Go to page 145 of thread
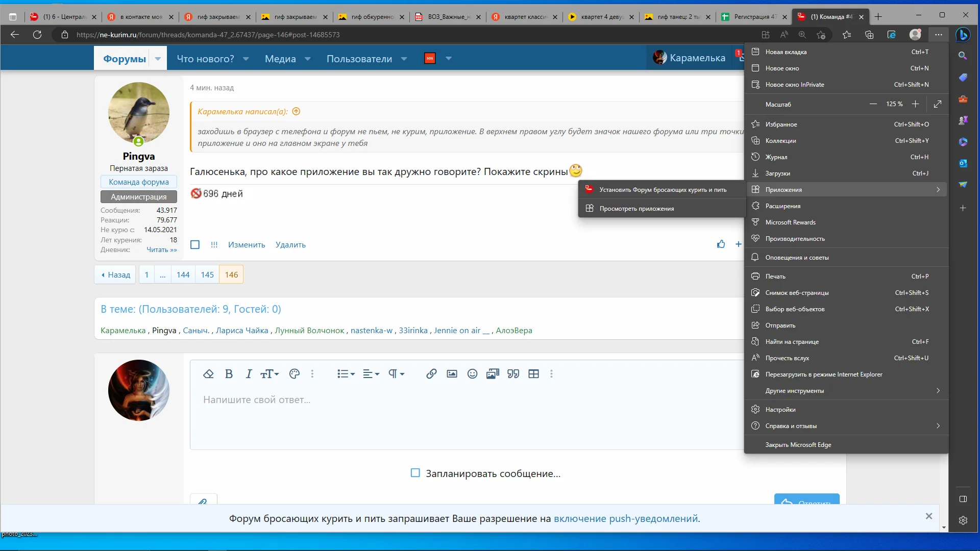Screen dimensions: 980x551 207,274
